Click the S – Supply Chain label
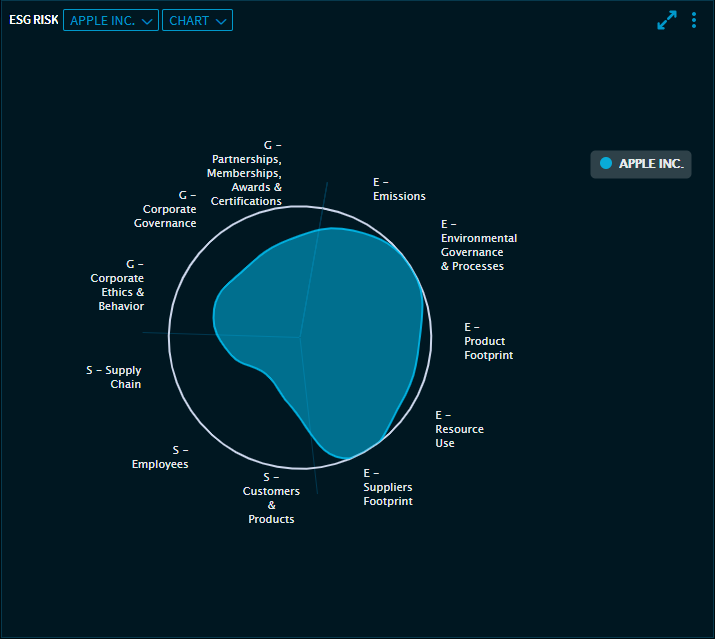 [x=114, y=377]
